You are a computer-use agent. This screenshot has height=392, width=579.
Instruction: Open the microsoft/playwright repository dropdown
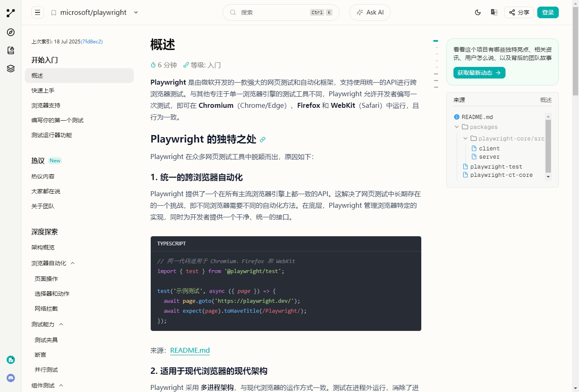(x=136, y=12)
